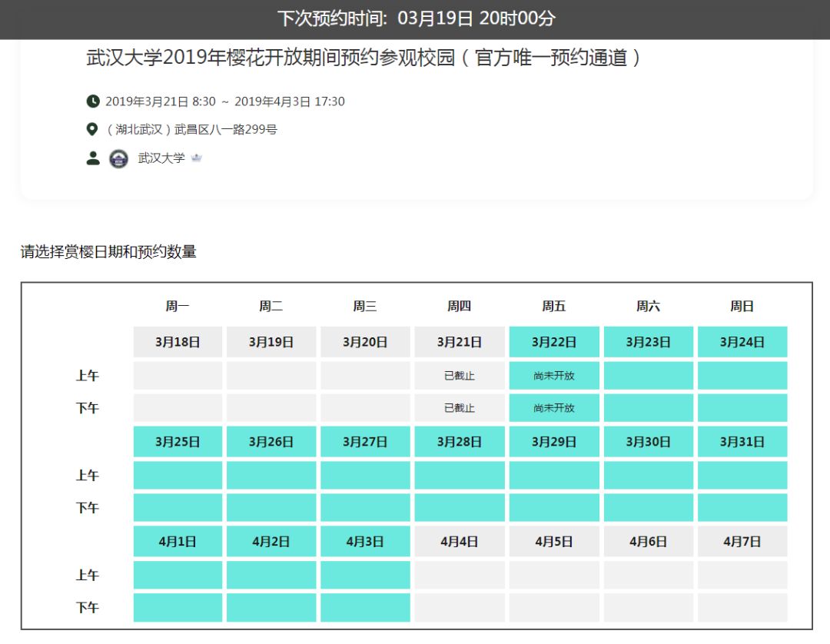Image resolution: width=830 pixels, height=644 pixels.
Task: Select the 3月26日 date header
Action: point(271,441)
